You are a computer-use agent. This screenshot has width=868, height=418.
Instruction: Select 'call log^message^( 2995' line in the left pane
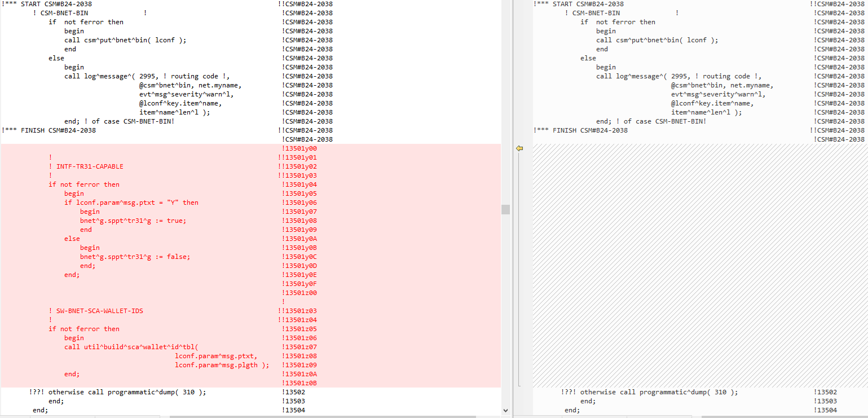147,76
